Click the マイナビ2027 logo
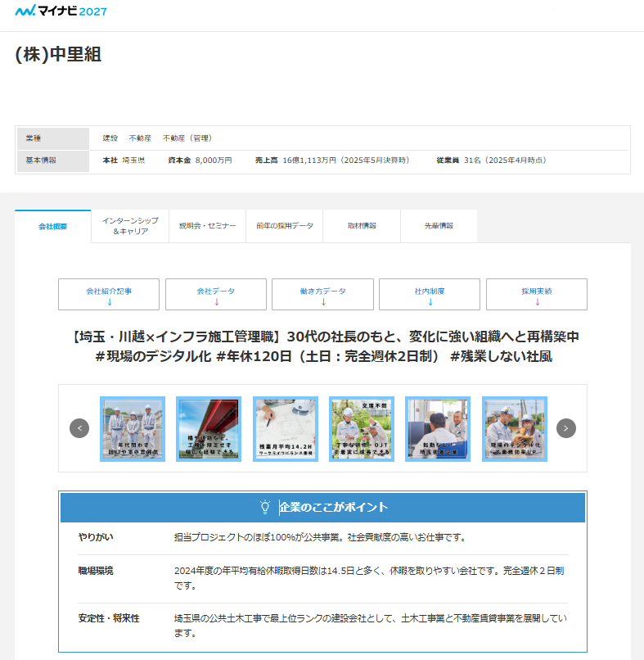The width and height of the screenshot is (644, 660). 61,11
